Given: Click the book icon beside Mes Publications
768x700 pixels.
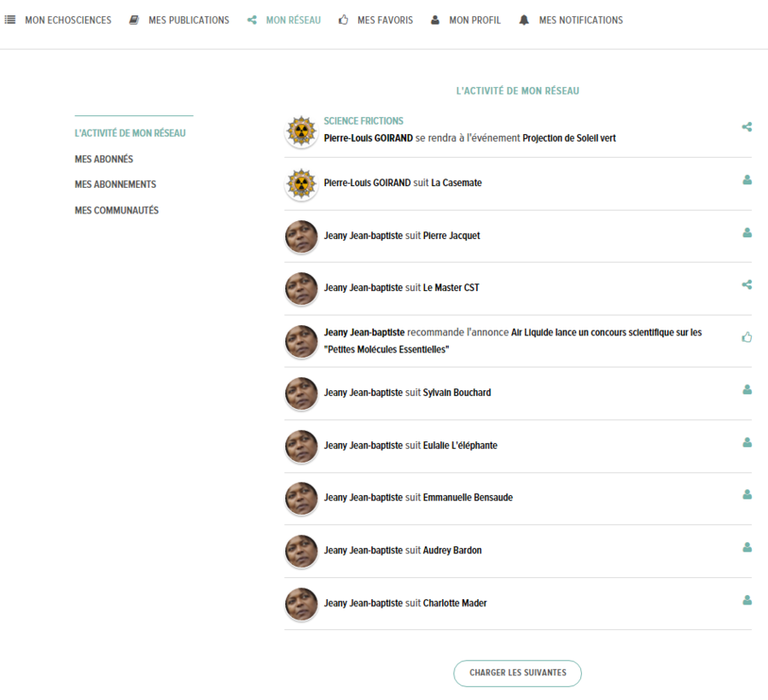Looking at the screenshot, I should pos(134,20).
